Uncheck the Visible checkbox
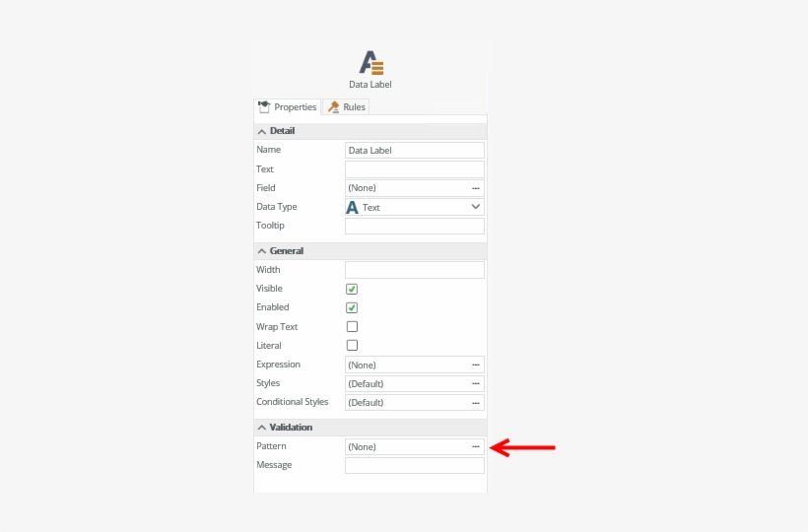 click(x=352, y=290)
